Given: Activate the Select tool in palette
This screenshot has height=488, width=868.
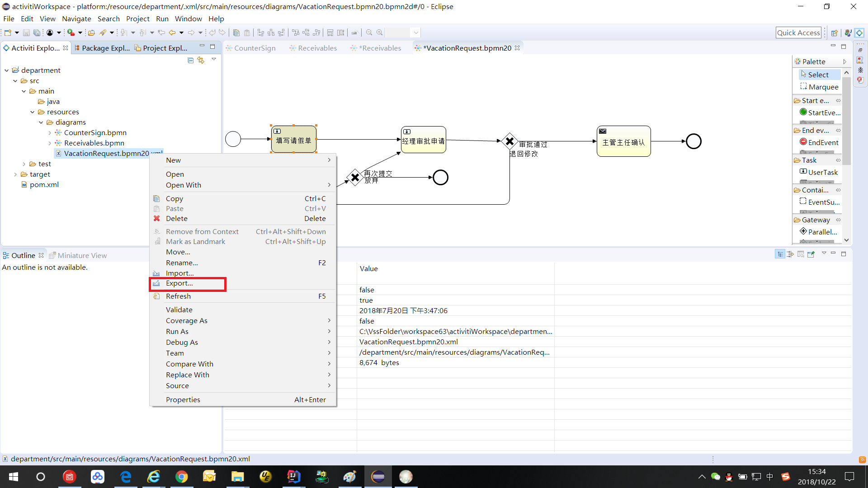Looking at the screenshot, I should (819, 75).
